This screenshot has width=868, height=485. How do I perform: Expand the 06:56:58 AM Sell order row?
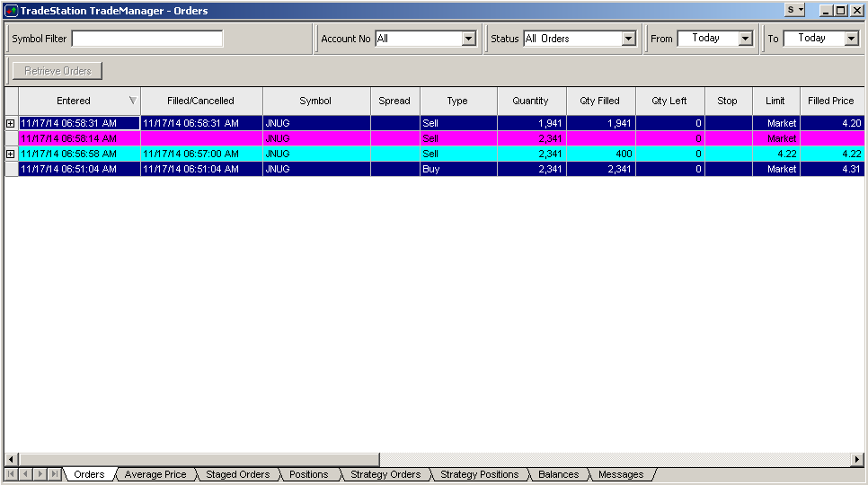pyautogui.click(x=11, y=154)
